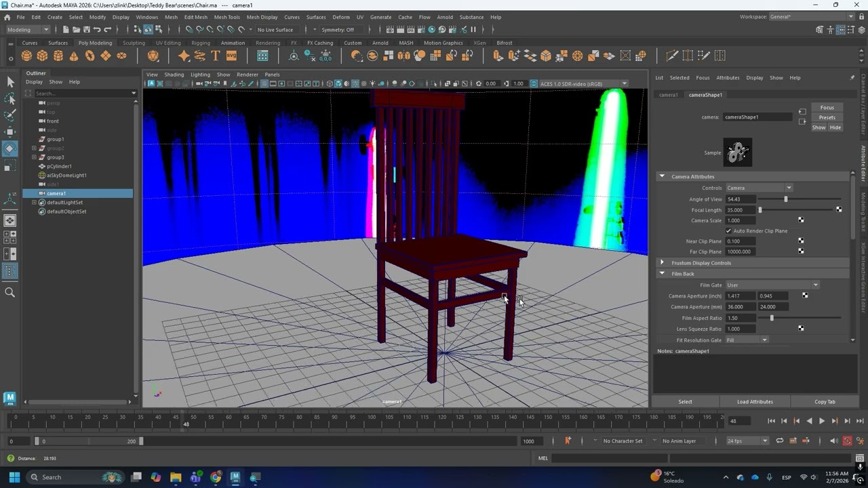Viewport: 868px width, 488px height.
Task: Click the Save Scene icon
Action: click(86, 30)
